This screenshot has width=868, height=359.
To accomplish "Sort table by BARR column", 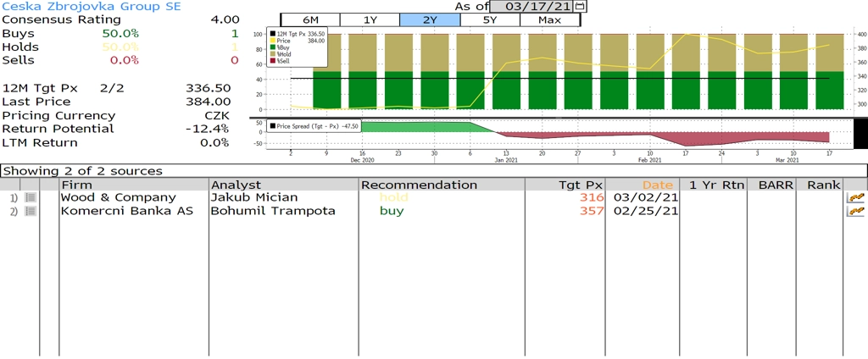I will click(771, 185).
